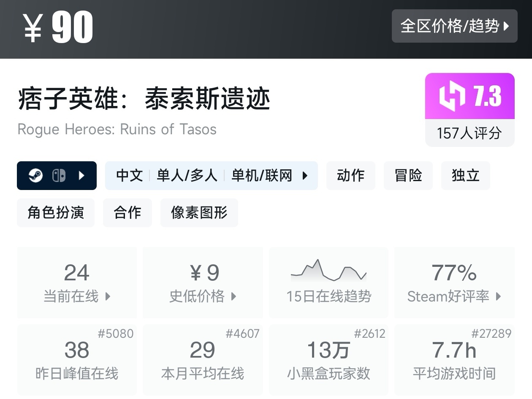Click the 中文 language label
Image resolution: width=532 pixels, height=399 pixels.
pos(130,176)
